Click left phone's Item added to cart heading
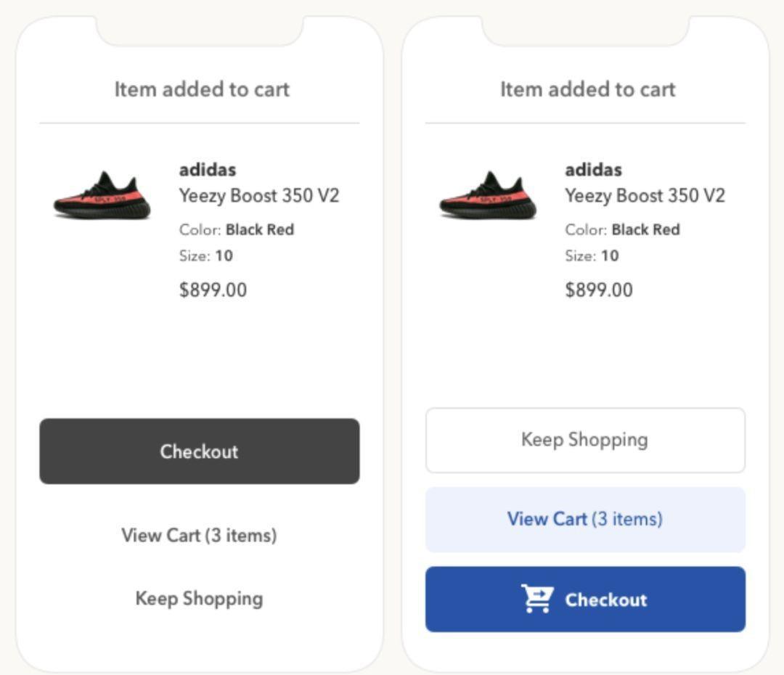This screenshot has height=675, width=784. tap(202, 89)
